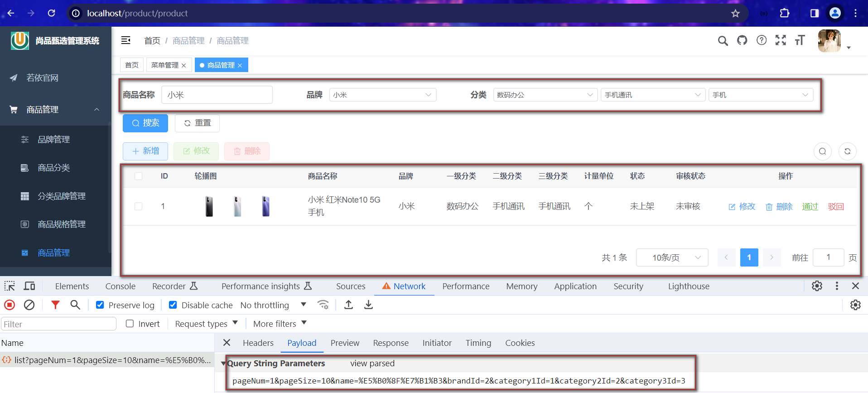The image size is (868, 393).
Task: Open the help question mark icon
Action: point(762,40)
